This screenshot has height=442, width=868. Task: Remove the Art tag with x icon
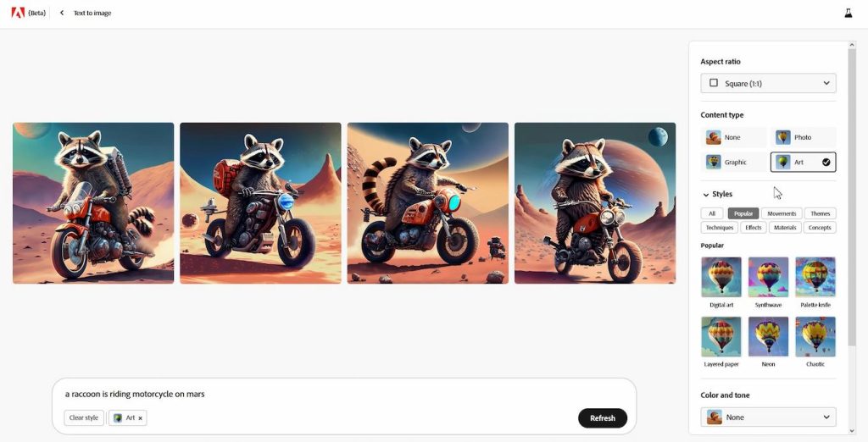(140, 418)
